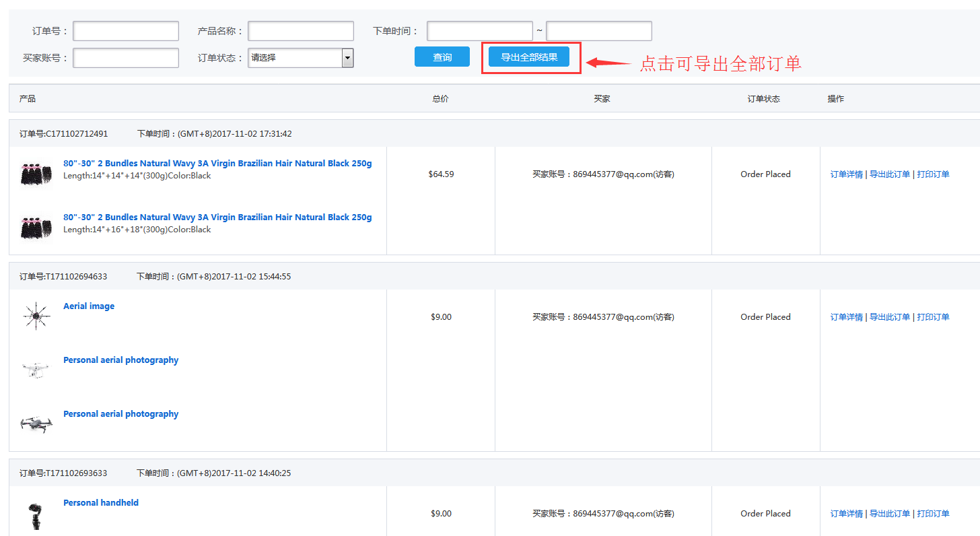Screen dimensions: 980x536
Task: Open the Aerial image product link
Action: coord(89,306)
